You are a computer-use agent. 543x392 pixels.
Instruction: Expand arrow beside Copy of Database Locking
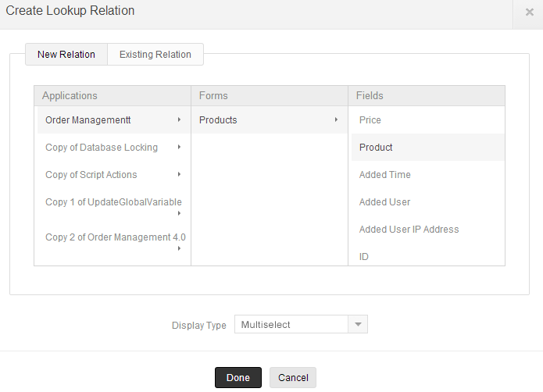click(x=179, y=148)
